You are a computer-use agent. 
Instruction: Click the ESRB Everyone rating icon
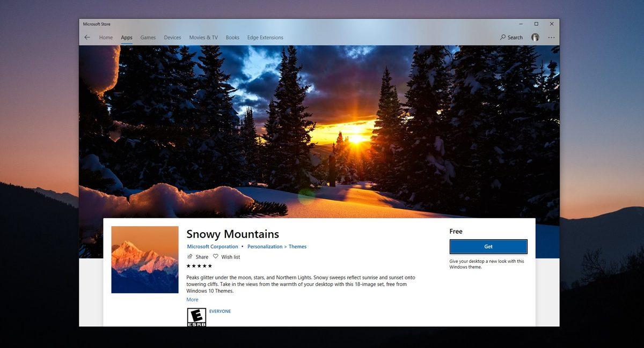tap(197, 317)
